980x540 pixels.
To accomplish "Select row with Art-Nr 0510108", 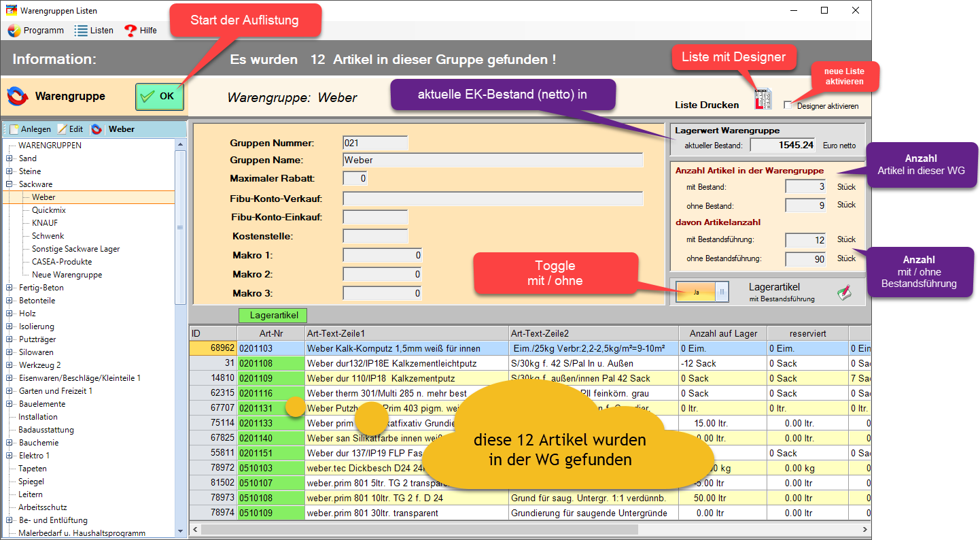I will (x=529, y=498).
